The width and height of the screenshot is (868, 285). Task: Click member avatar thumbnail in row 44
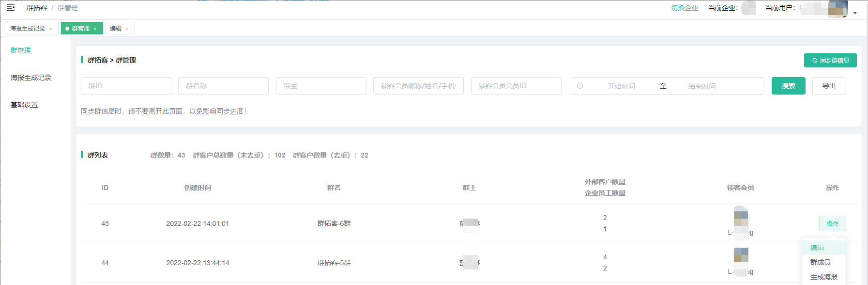click(741, 255)
